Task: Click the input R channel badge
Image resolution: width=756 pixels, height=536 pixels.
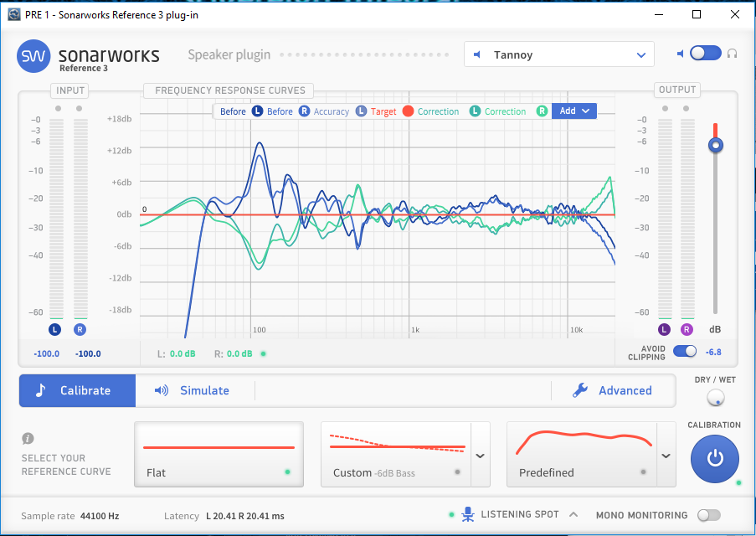Action: [x=80, y=329]
